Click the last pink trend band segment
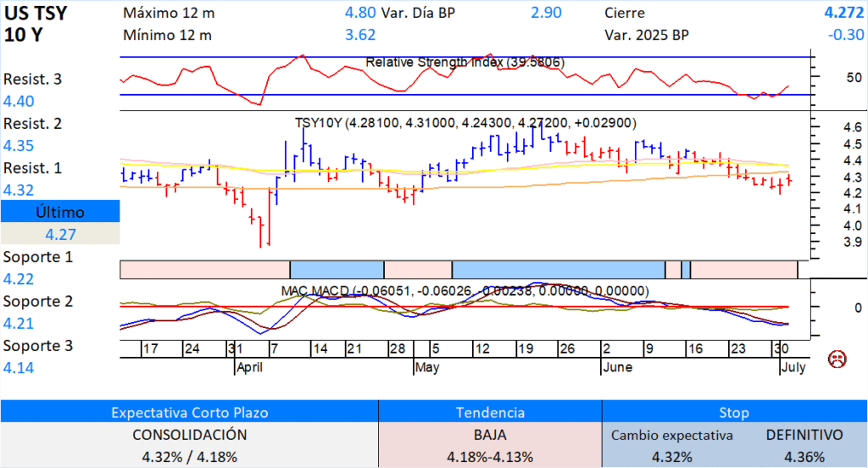This screenshot has height=468, width=868. tap(744, 270)
